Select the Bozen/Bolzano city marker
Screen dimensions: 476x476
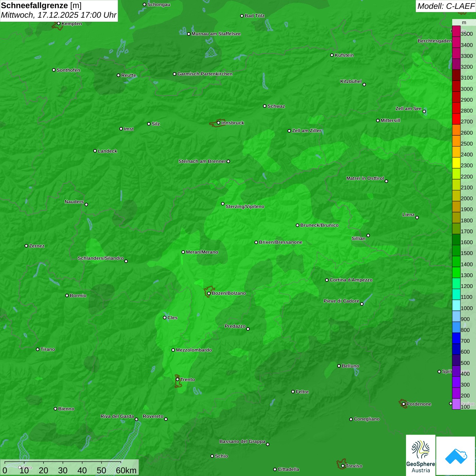click(x=209, y=293)
